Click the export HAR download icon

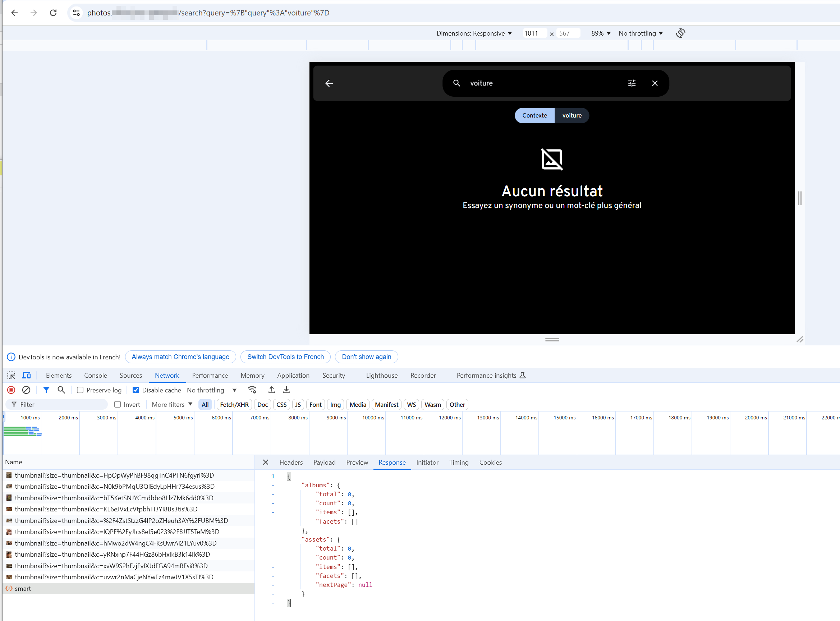(x=286, y=390)
